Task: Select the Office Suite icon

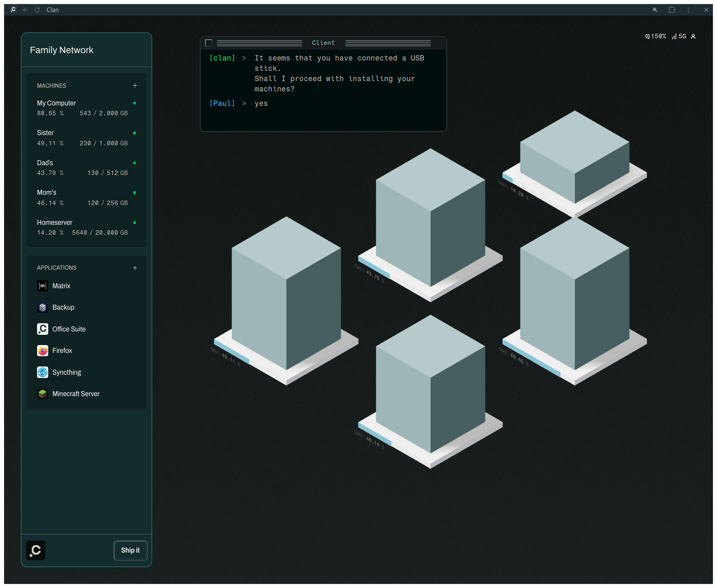Action: click(x=42, y=329)
